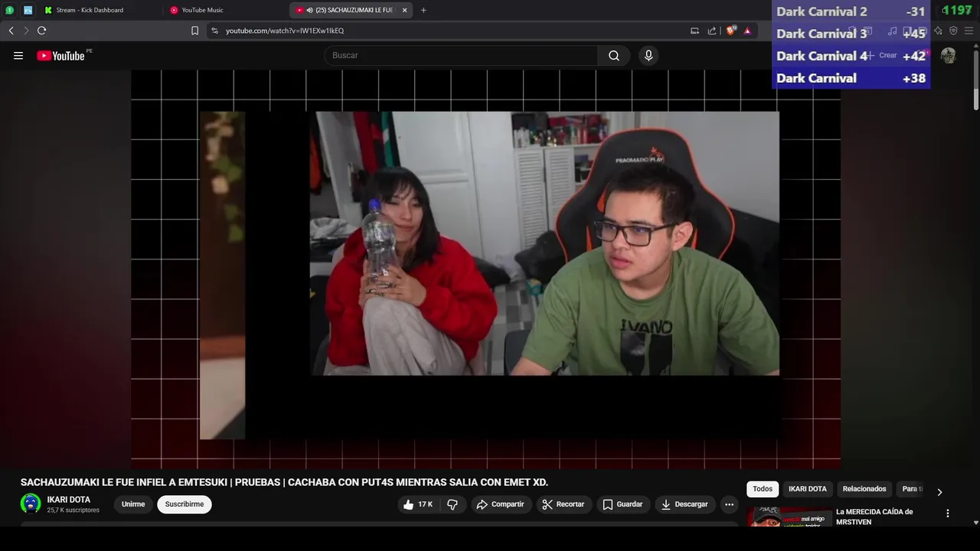
Task: Dislike the video
Action: (x=452, y=504)
